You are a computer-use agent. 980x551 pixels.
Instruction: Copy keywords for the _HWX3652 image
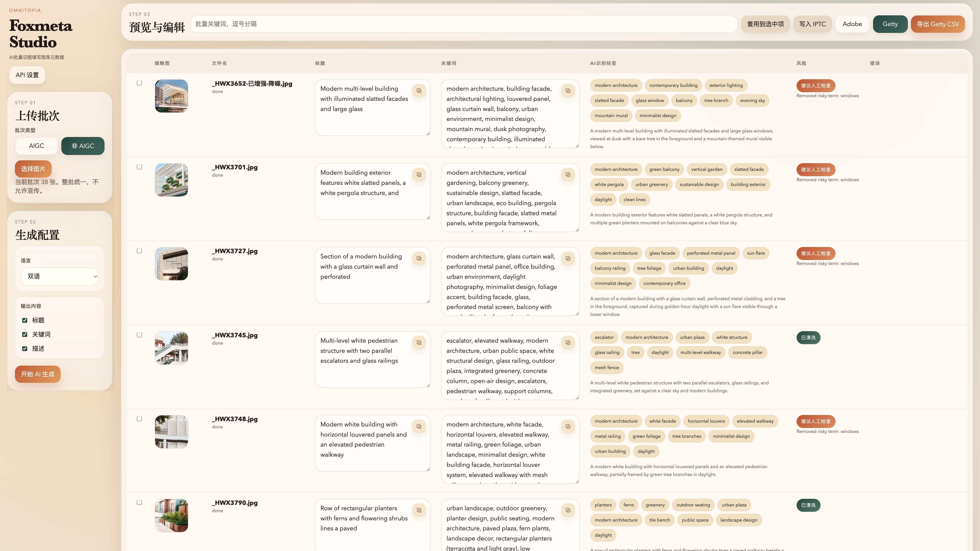[568, 90]
